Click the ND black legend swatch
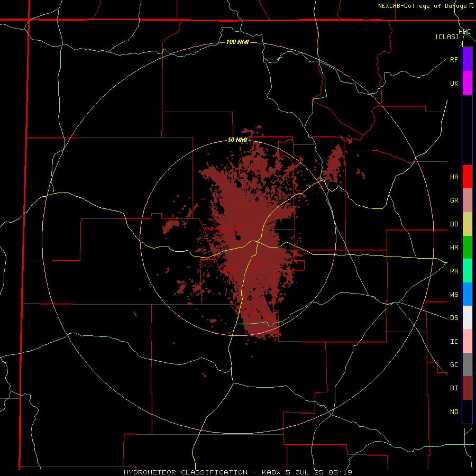The image size is (476, 476). click(467, 411)
